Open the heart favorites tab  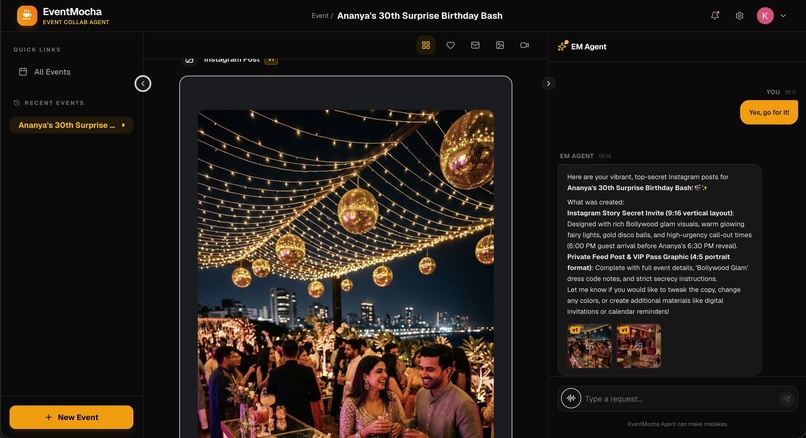[x=450, y=45]
